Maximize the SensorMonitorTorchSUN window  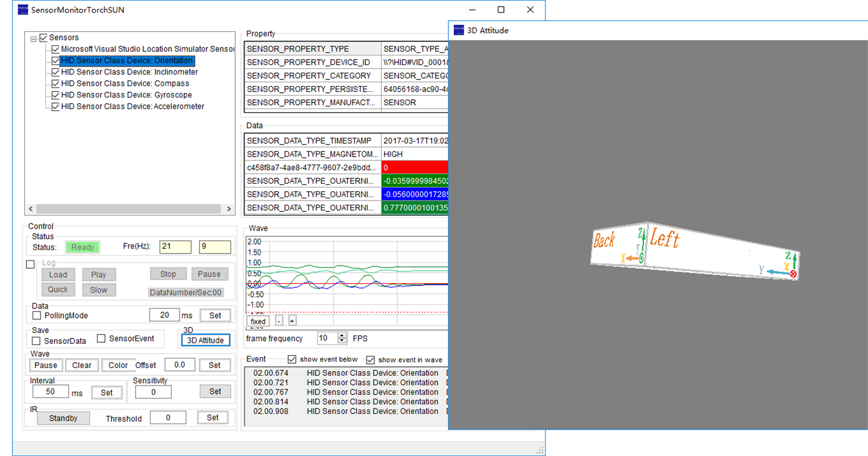point(501,10)
